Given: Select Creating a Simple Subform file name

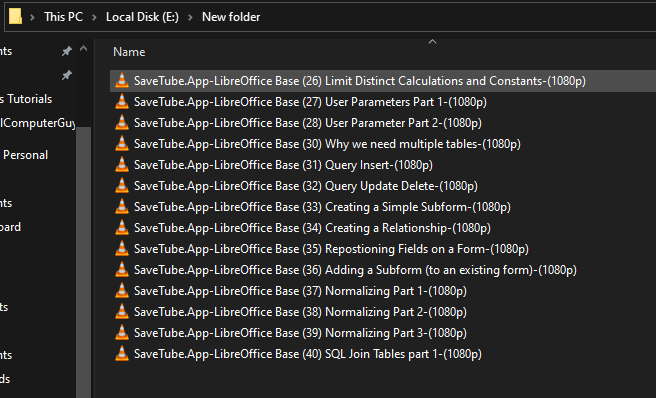Looking at the screenshot, I should click(322, 207).
